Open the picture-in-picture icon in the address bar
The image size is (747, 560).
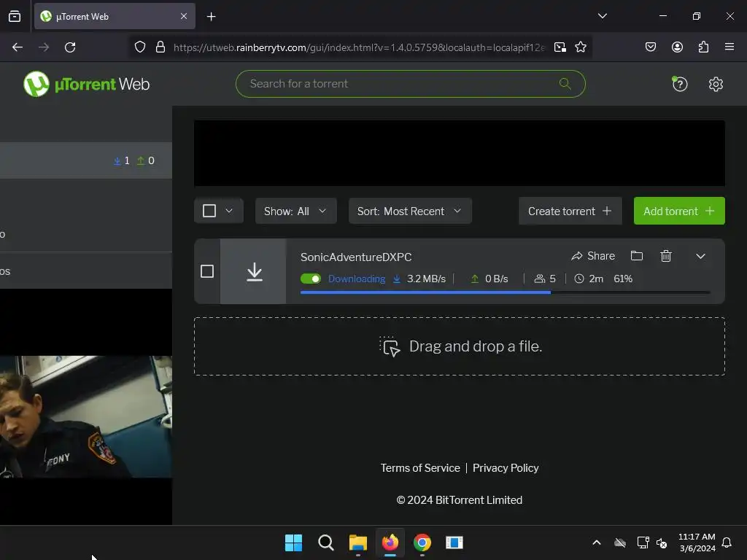point(560,47)
